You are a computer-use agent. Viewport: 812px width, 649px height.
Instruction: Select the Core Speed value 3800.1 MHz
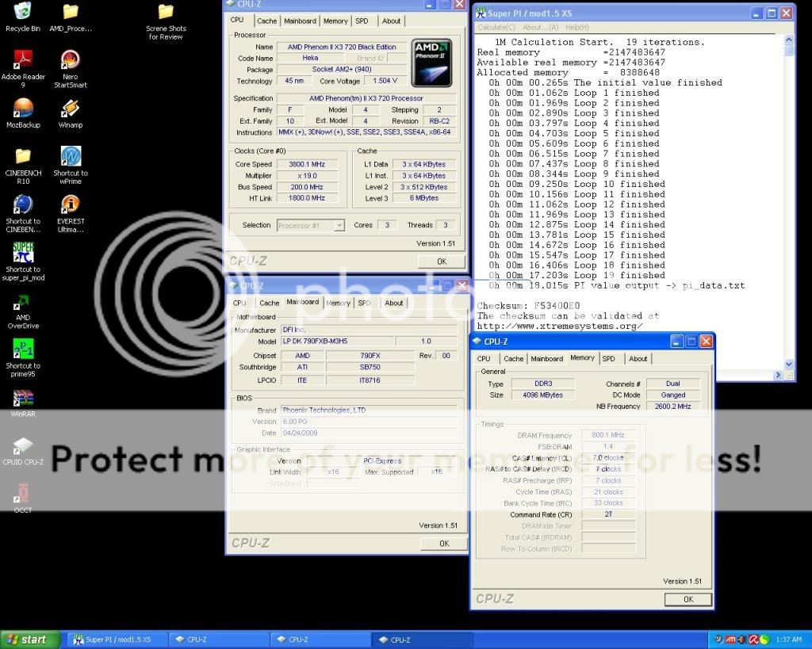pos(307,164)
